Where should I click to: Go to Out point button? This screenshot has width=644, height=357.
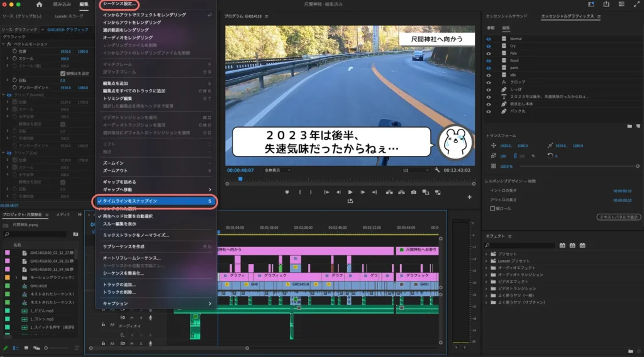click(374, 192)
